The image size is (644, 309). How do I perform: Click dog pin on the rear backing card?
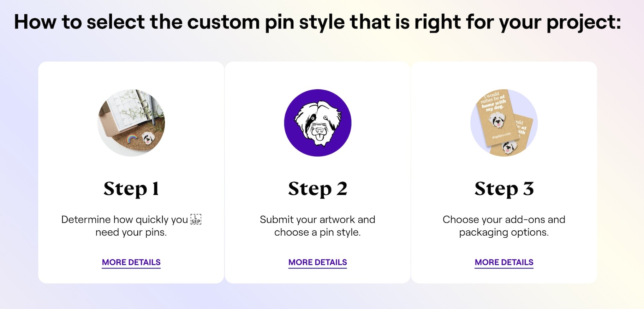(509, 147)
